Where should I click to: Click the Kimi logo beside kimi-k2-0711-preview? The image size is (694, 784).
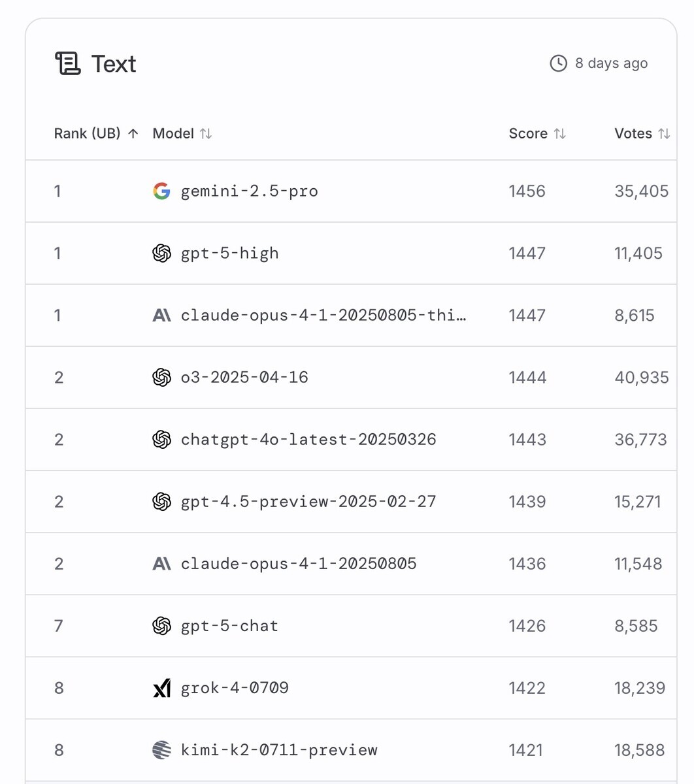point(161,750)
